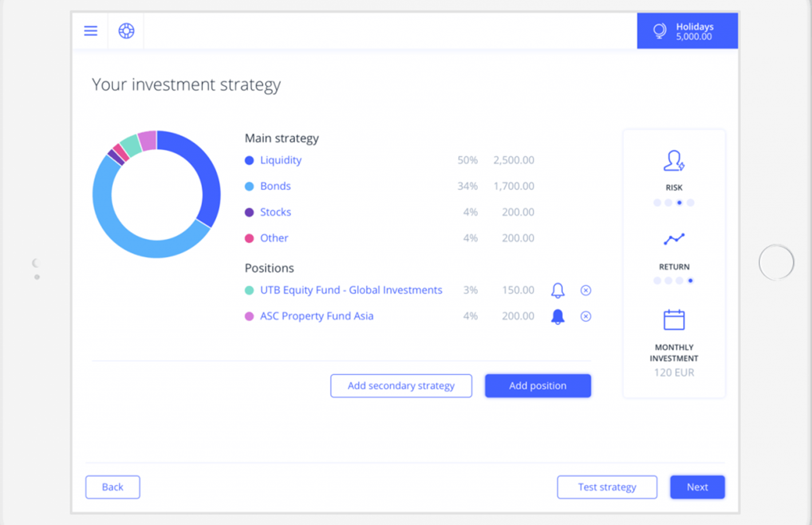This screenshot has height=525, width=812.
Task: Open the Liquidity strategy item
Action: tap(281, 160)
